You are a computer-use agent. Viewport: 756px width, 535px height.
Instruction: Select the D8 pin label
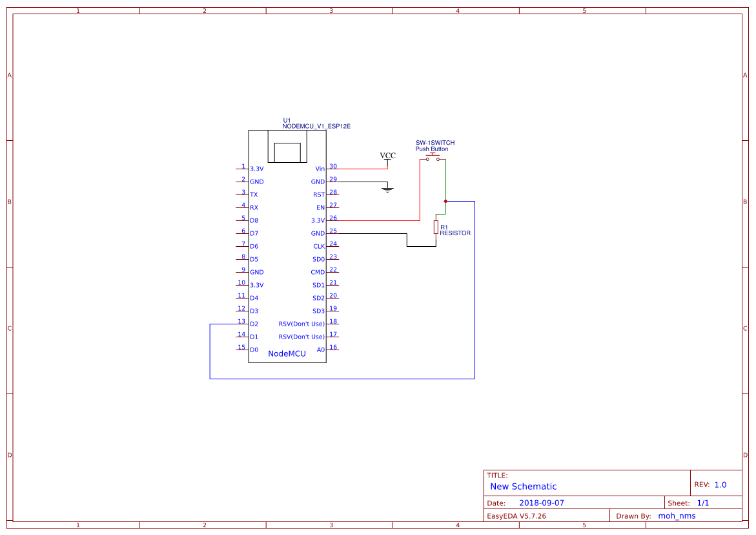(254, 221)
